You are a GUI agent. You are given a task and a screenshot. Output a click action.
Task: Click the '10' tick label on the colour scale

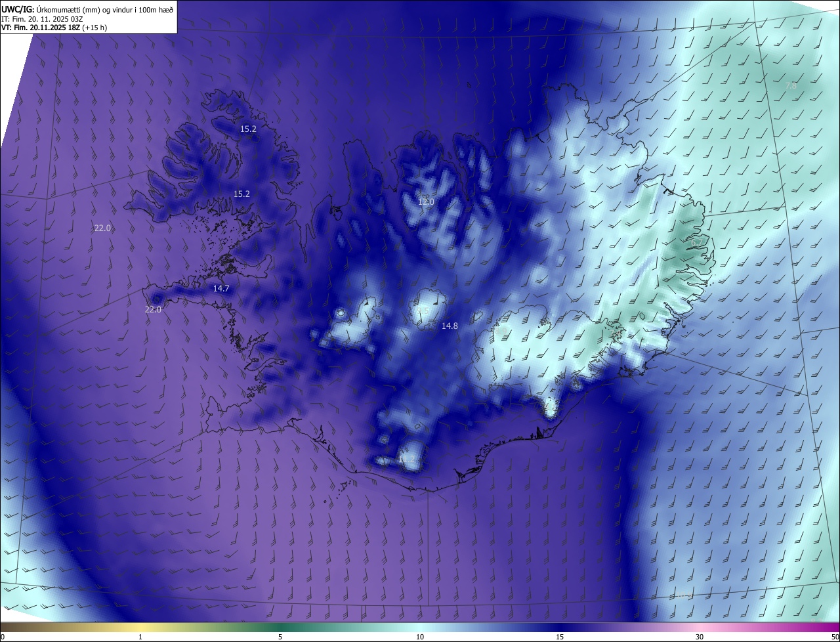420,637
